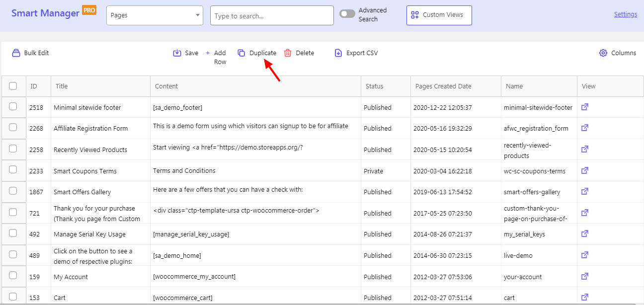Click the 'my_serial_keys' name cell

pos(539,234)
